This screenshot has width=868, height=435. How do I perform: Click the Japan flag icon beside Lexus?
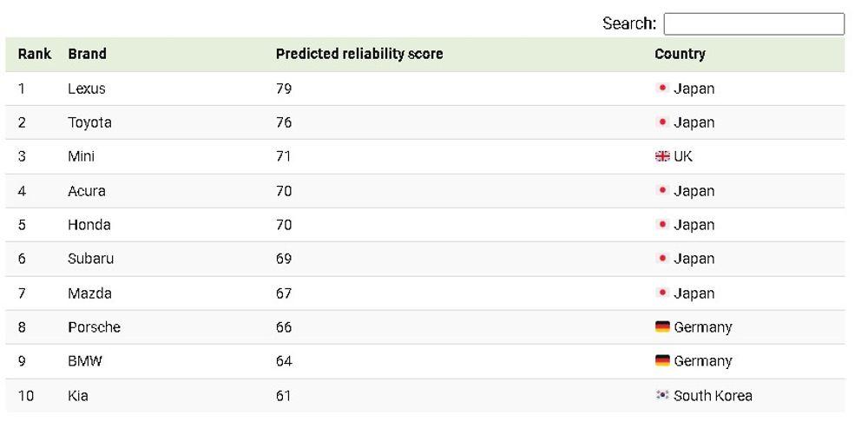point(662,89)
